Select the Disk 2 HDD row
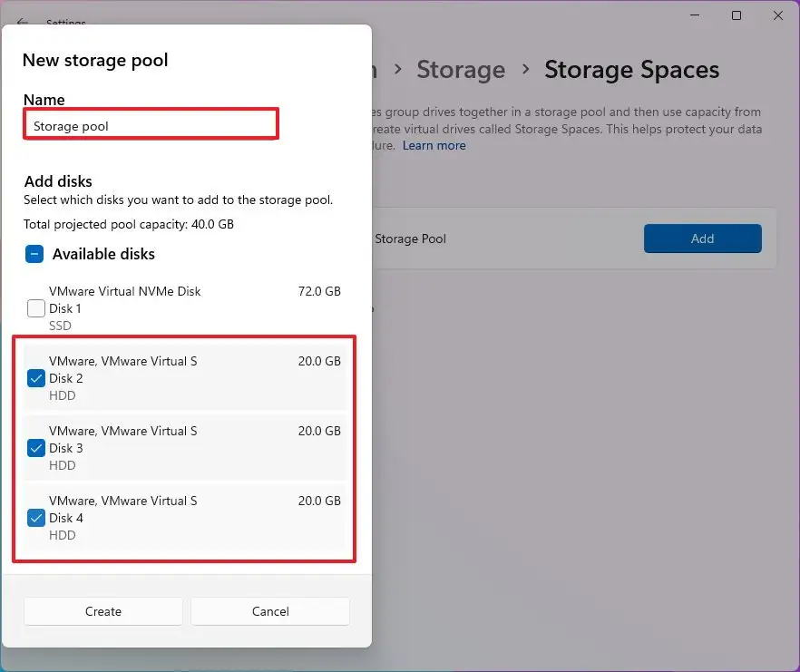800x672 pixels. [181, 377]
